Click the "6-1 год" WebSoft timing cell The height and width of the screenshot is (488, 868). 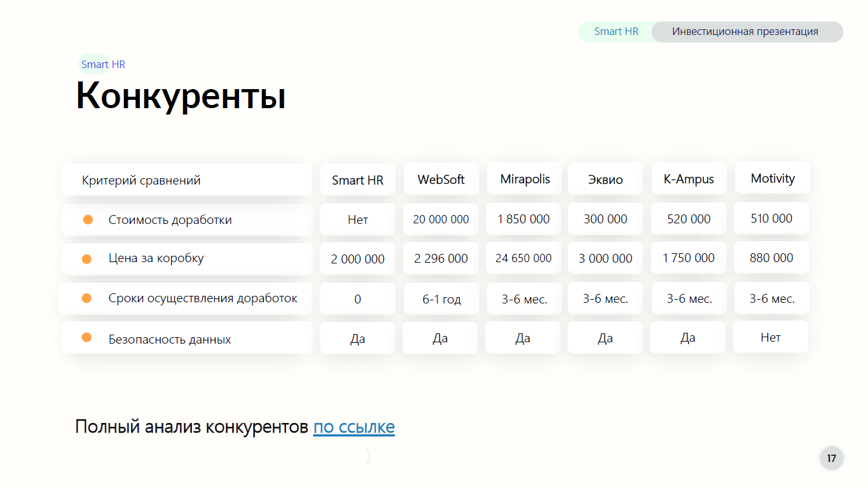pyautogui.click(x=441, y=298)
